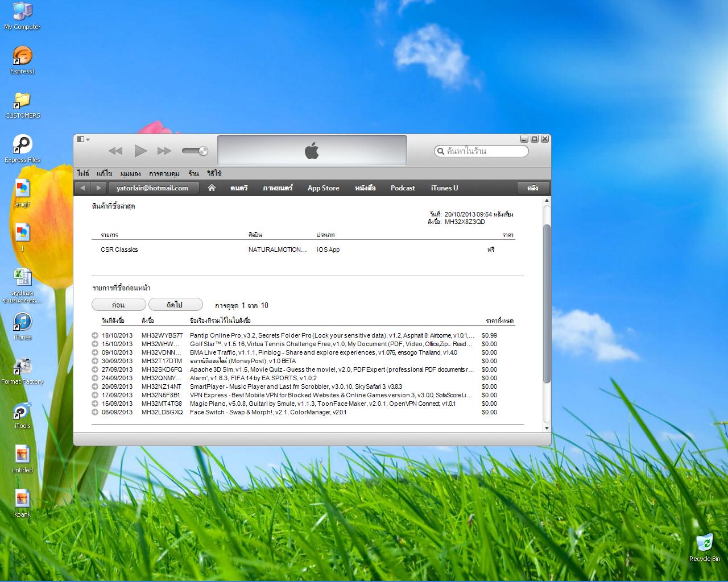
Task: Click the NATURALMOTION artist name
Action: (x=278, y=250)
